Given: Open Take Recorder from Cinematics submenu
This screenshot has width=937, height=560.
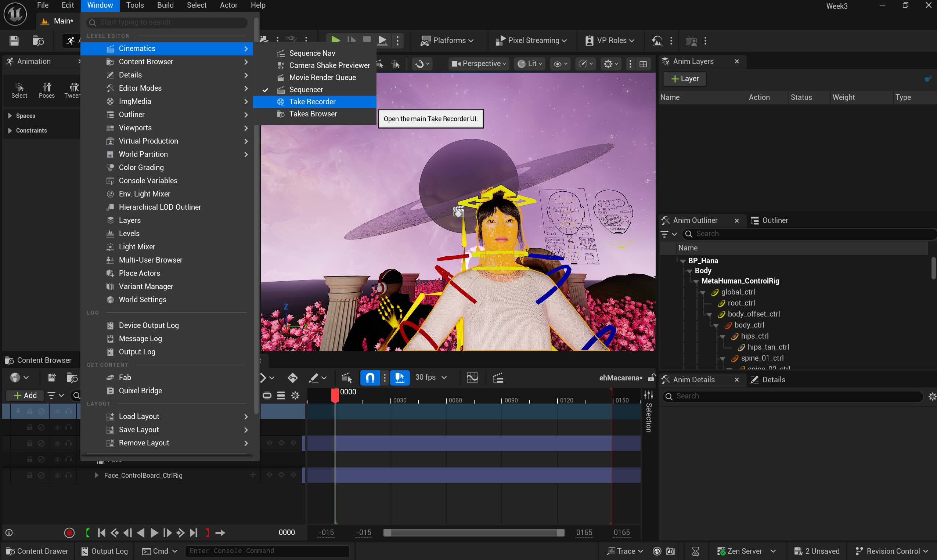Looking at the screenshot, I should tap(312, 101).
